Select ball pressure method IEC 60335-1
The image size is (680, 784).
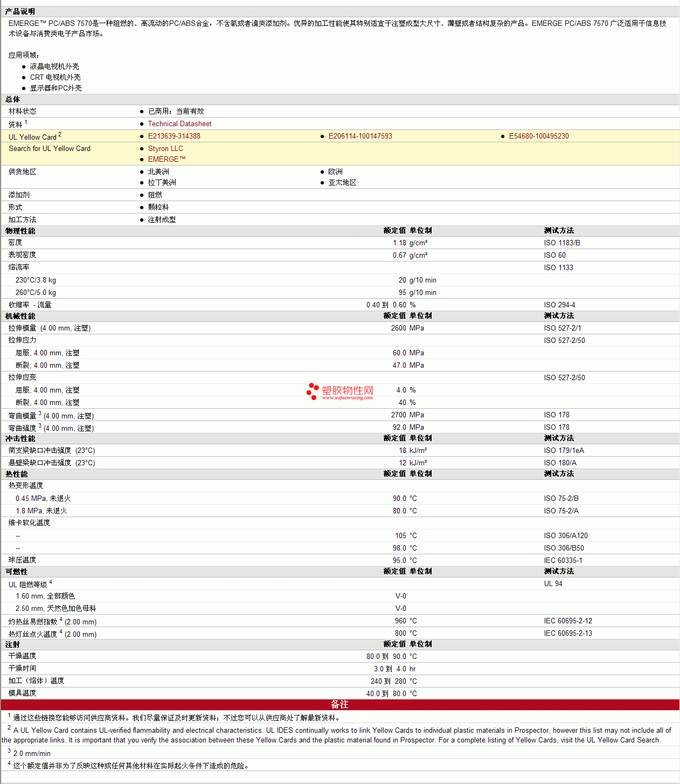tap(563, 560)
